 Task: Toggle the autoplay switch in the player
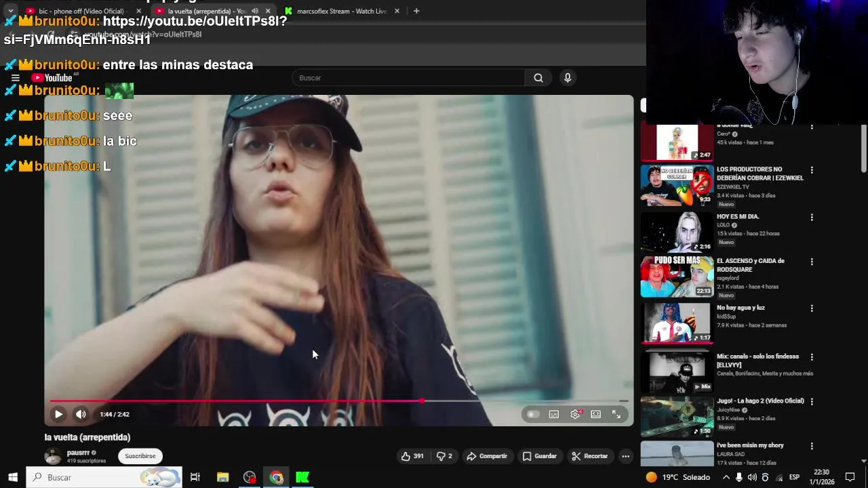[533, 414]
